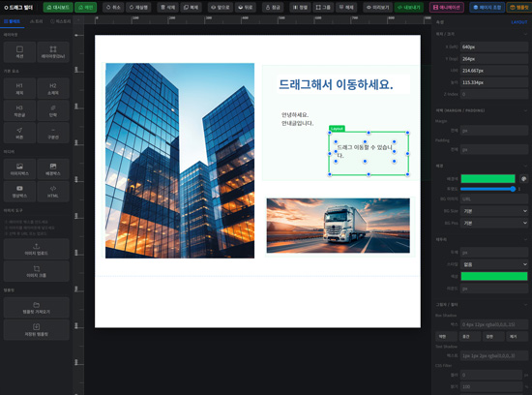Viewport: 532px width, 395px height.
Task: Switch to the 트리 tree tab
Action: tap(37, 21)
